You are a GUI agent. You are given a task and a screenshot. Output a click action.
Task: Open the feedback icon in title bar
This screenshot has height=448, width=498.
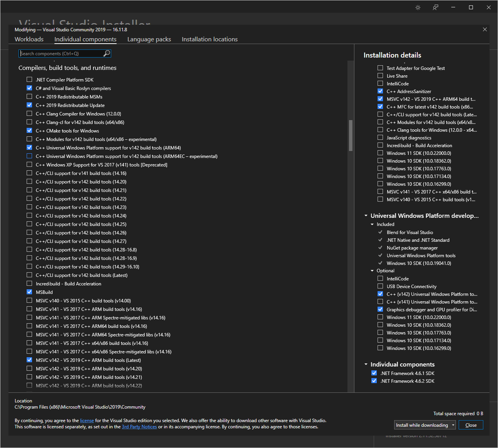435,7
